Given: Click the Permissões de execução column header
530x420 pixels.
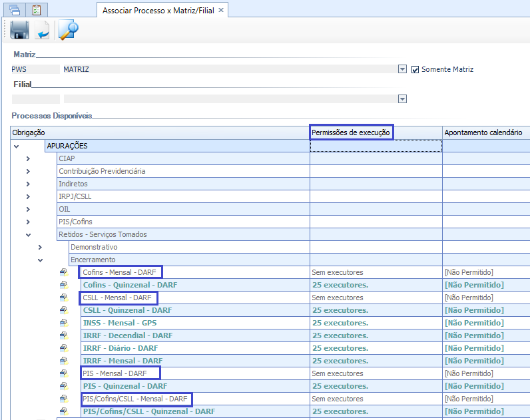Looking at the screenshot, I should click(351, 132).
